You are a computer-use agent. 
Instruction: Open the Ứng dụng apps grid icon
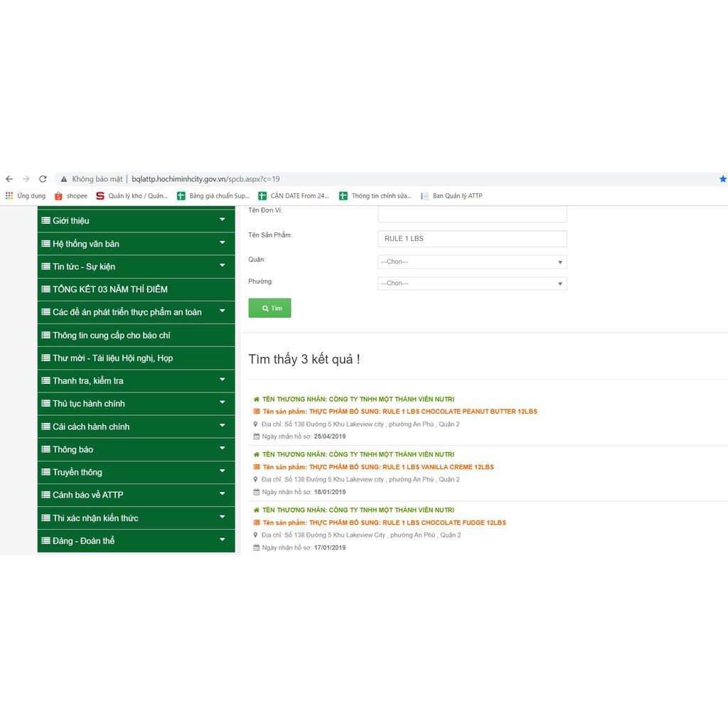(9, 196)
